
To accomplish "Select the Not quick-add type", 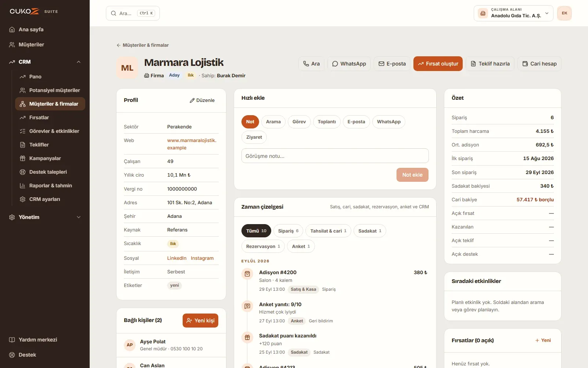I will (x=250, y=122).
